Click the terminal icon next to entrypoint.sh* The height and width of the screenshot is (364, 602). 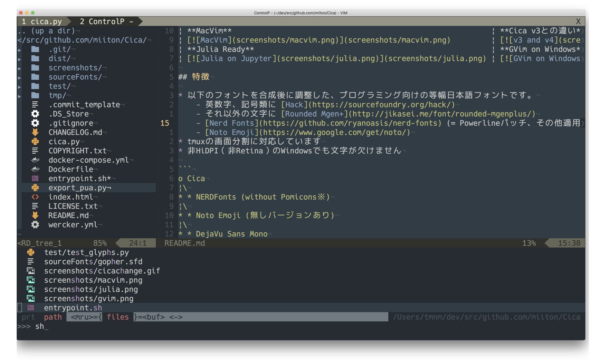[x=35, y=178]
